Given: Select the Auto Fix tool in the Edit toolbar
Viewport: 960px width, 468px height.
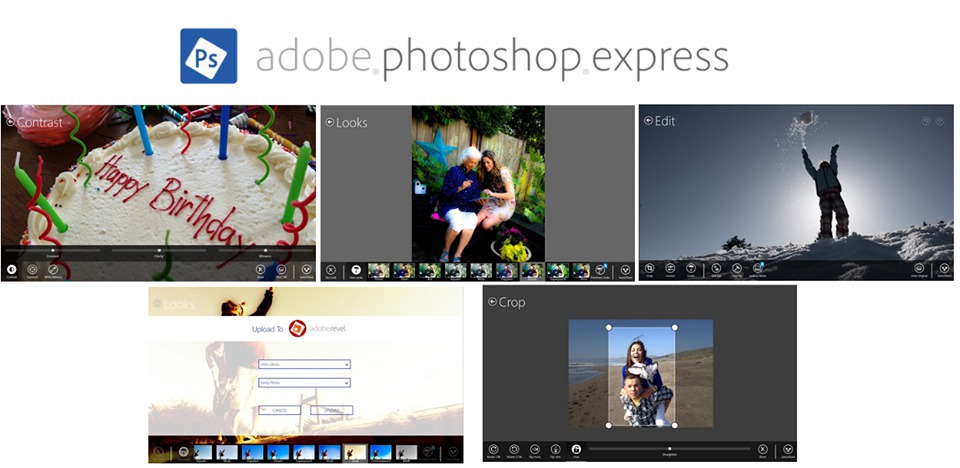Looking at the screenshot, I should [737, 268].
